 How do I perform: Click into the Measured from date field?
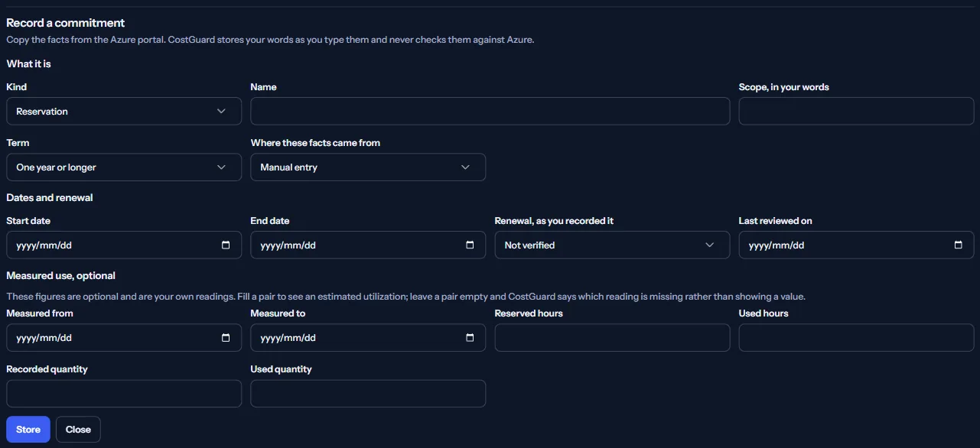coord(124,338)
